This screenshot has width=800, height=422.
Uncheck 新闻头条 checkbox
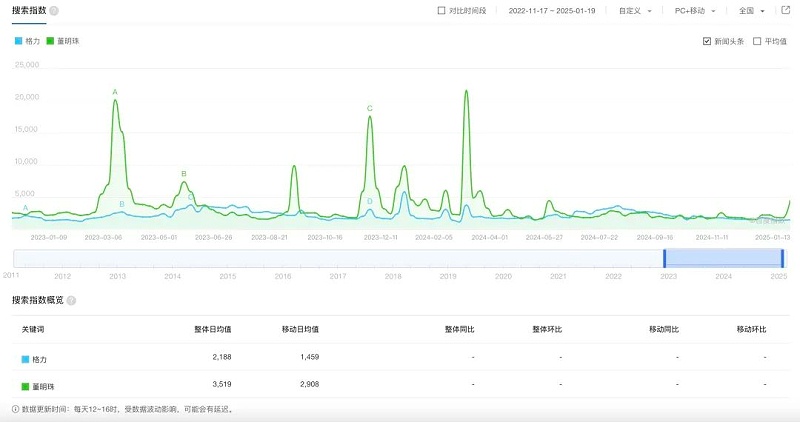click(x=707, y=41)
